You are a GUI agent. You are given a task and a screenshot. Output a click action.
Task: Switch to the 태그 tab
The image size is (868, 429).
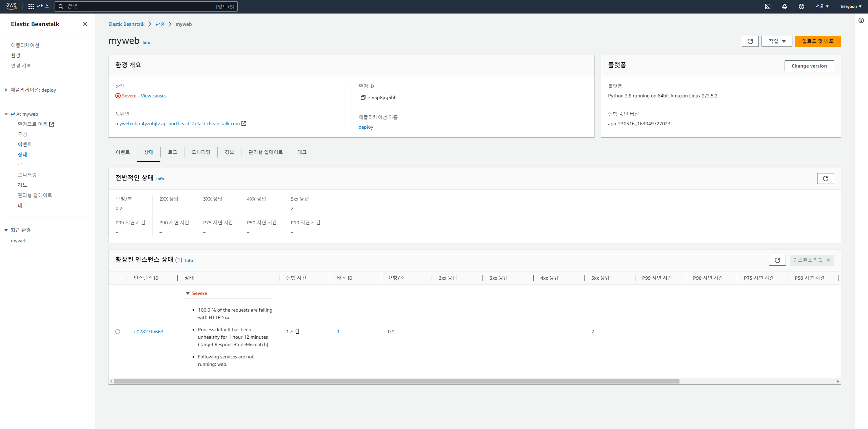[x=302, y=152]
